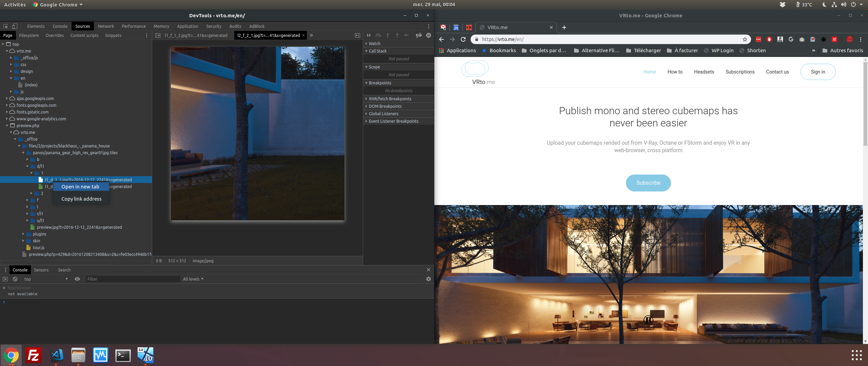Hide the navigator pane icon
Viewport: 868px width, 366px height.
pyautogui.click(x=158, y=35)
